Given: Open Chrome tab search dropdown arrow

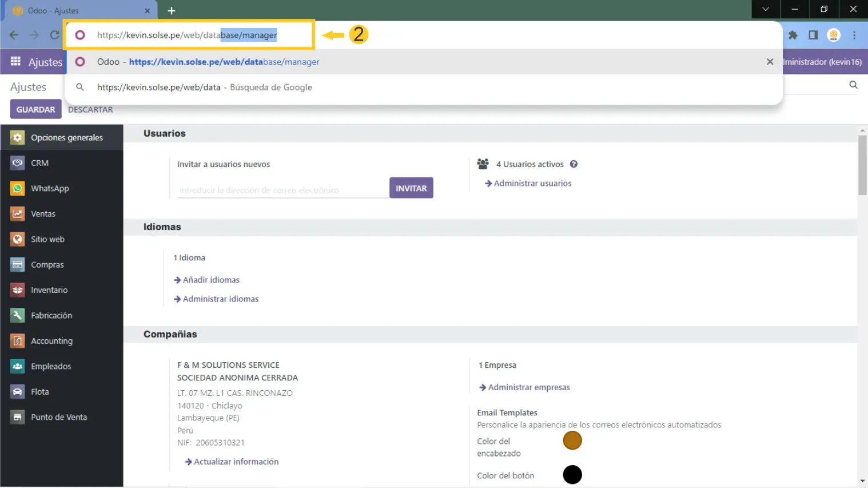Looking at the screenshot, I should coord(765,9).
